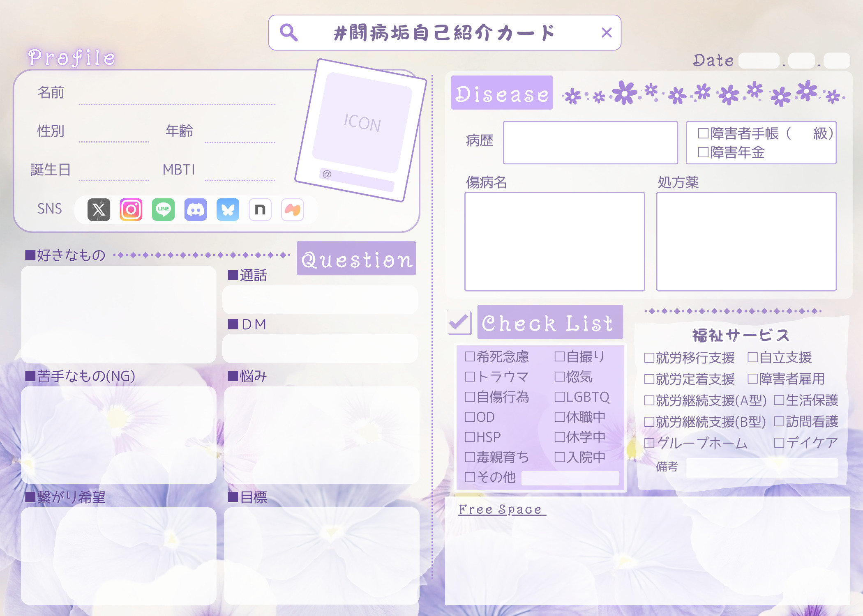Click the Bluesky butterfly icon
The image size is (863, 616).
(228, 210)
